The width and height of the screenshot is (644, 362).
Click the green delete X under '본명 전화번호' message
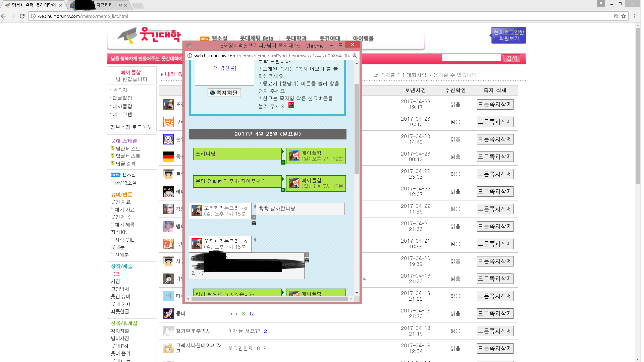pyautogui.click(x=283, y=190)
